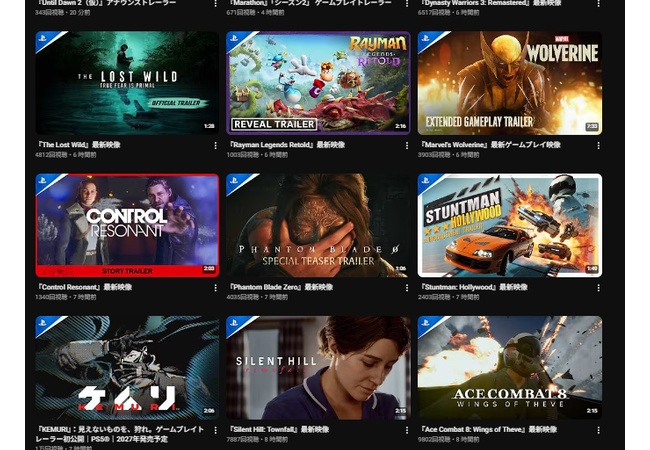Click the 1340回視聴 view count under Control Resonant
650x450 pixels.
click(51, 297)
